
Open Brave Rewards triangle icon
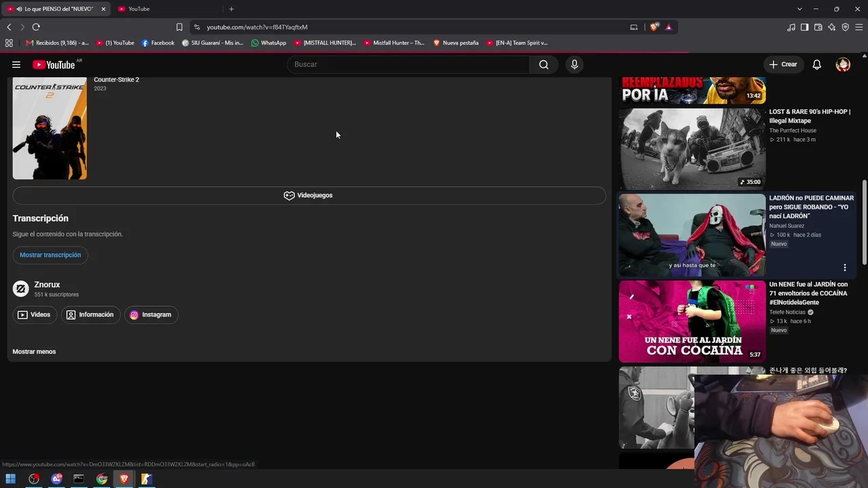[x=669, y=27]
